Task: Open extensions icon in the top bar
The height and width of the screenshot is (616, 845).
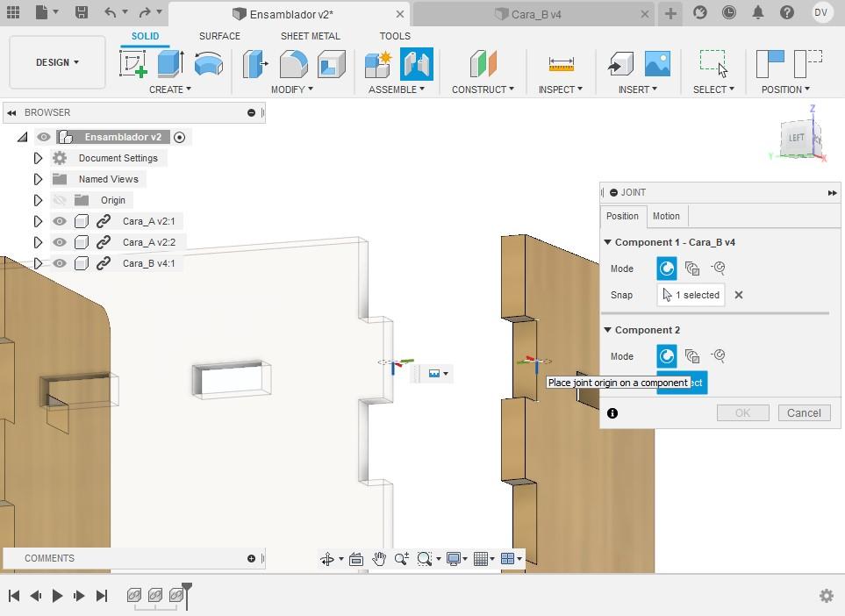Action: click(699, 12)
